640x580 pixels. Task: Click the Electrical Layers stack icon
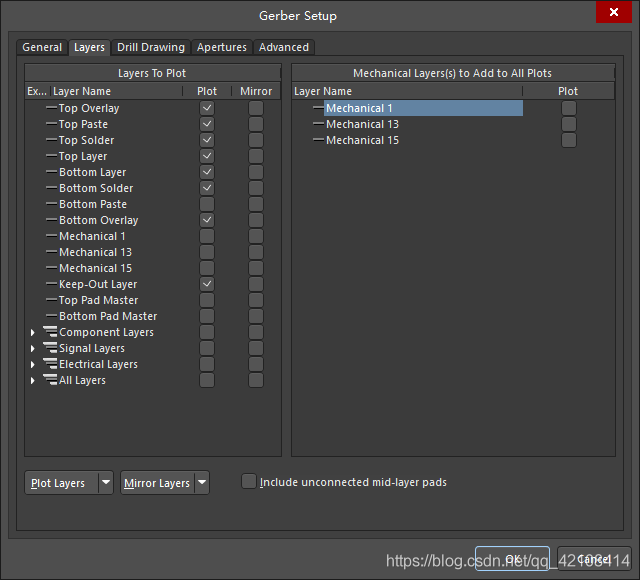coord(50,364)
